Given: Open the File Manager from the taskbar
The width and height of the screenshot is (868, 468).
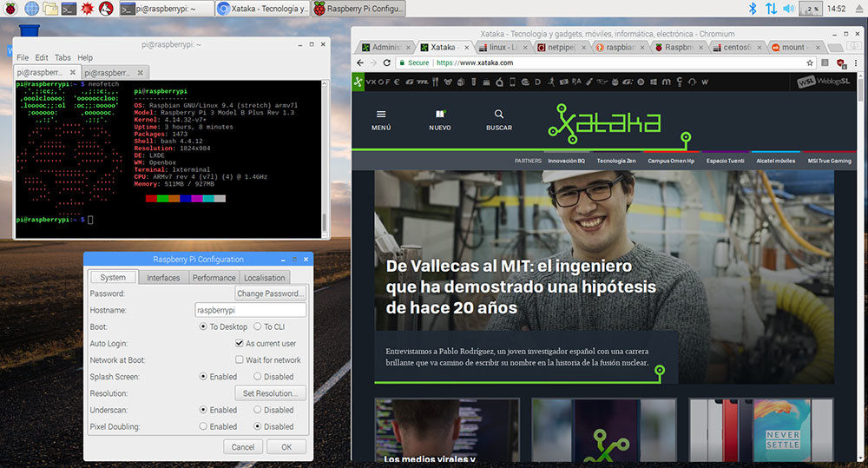Looking at the screenshot, I should 51,9.
